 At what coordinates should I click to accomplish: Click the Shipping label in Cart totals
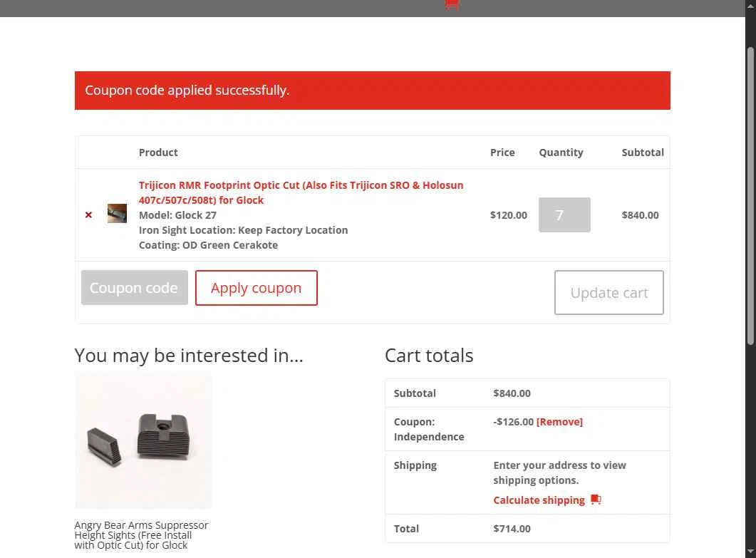tap(415, 465)
